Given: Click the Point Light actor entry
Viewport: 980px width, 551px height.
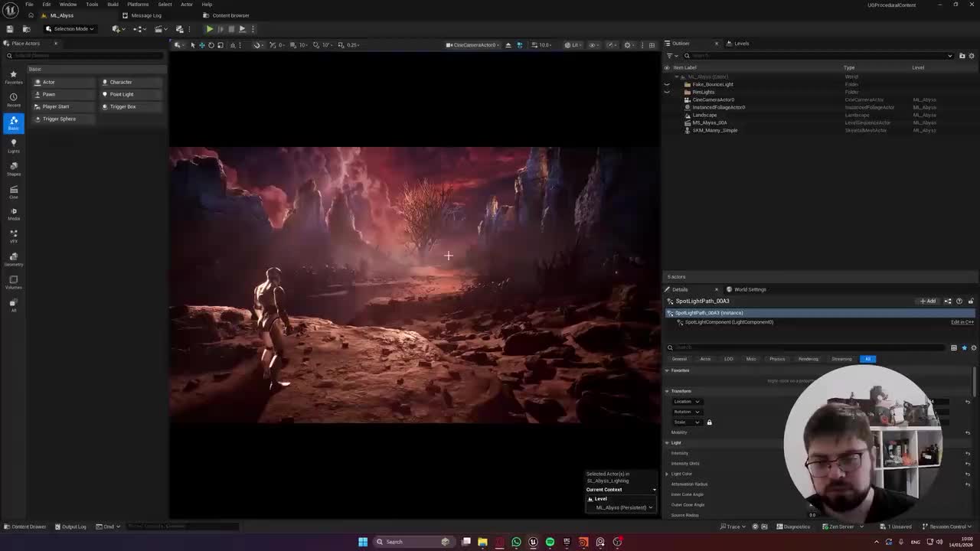Looking at the screenshot, I should 130,94.
